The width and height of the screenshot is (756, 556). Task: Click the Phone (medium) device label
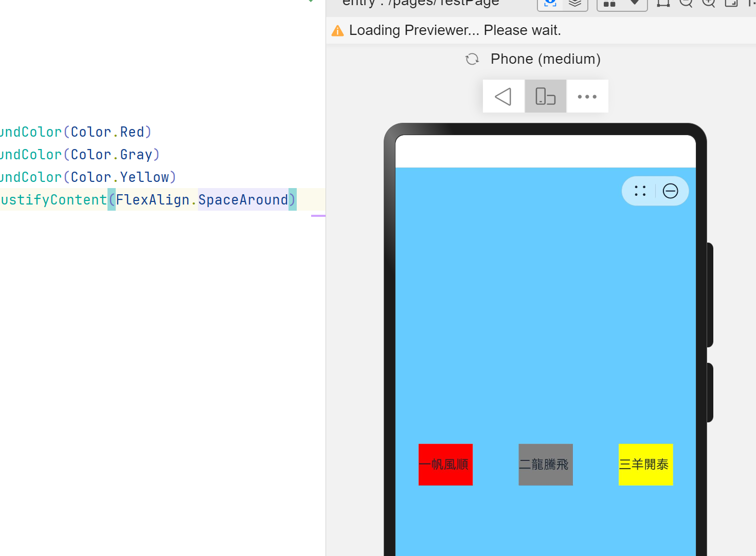[x=546, y=59]
